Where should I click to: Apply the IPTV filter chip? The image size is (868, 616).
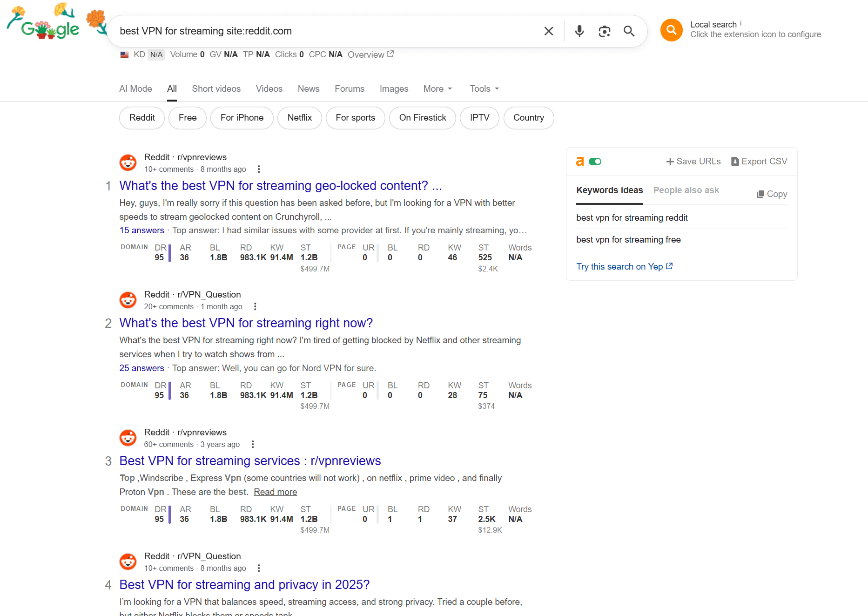(x=479, y=118)
